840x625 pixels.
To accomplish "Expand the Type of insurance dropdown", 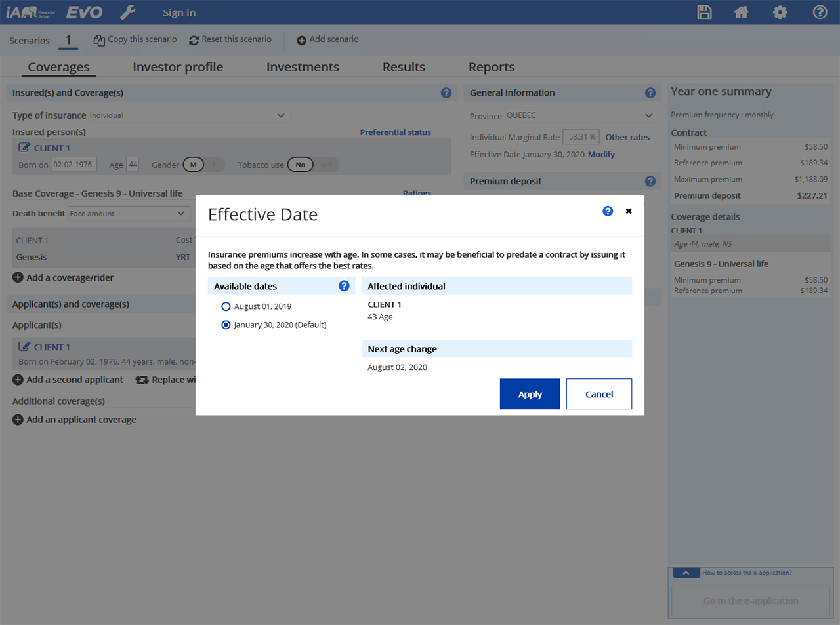I will coord(189,115).
